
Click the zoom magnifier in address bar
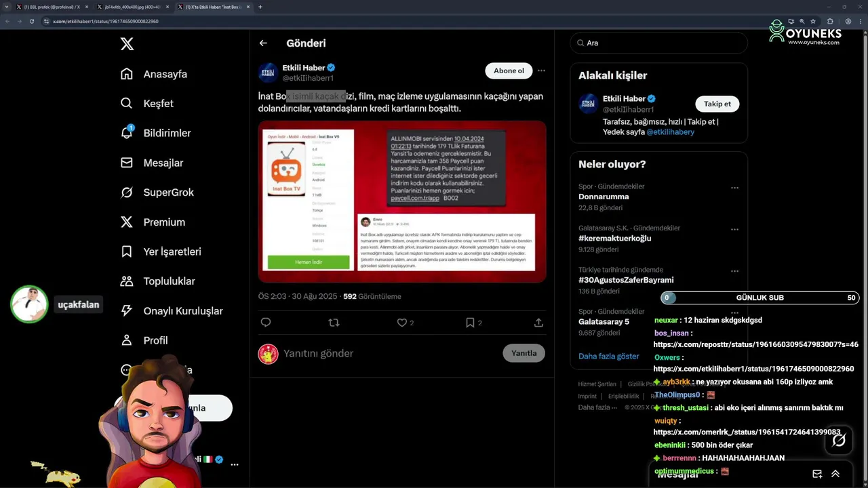tap(802, 21)
